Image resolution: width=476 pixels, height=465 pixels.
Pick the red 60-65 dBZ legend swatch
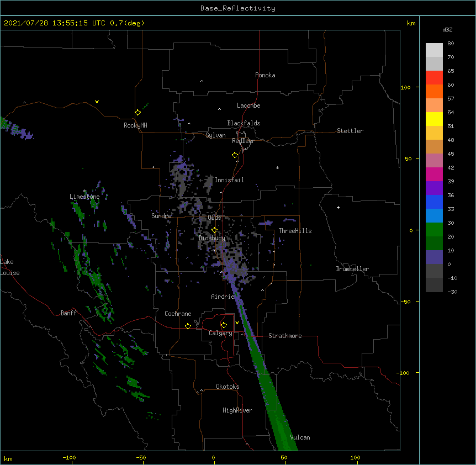(434, 78)
